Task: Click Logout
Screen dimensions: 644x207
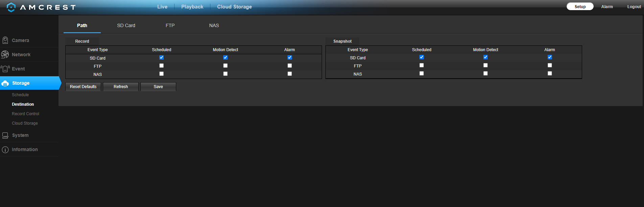Action: click(x=634, y=6)
